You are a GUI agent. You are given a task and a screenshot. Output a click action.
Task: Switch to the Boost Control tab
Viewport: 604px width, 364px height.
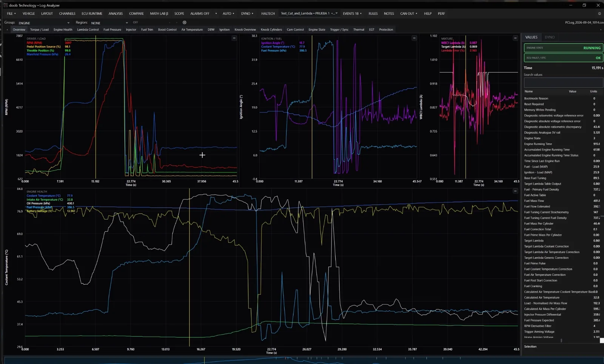coord(167,29)
